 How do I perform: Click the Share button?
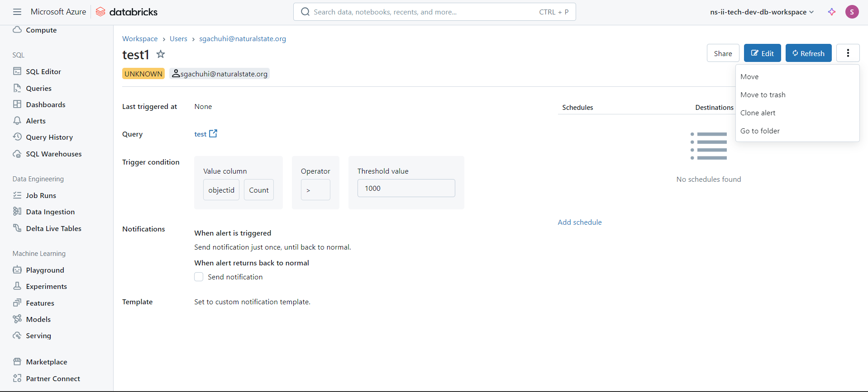coord(723,53)
